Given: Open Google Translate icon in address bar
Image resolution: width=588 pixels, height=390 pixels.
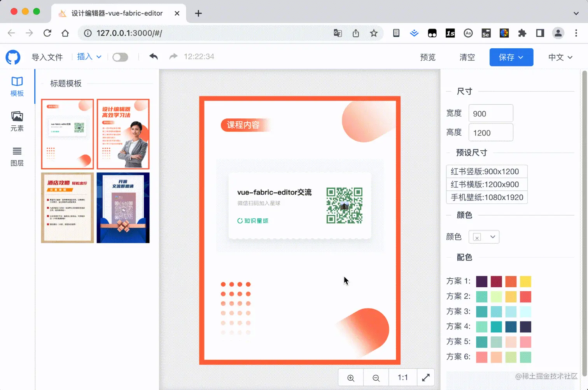Looking at the screenshot, I should [338, 33].
